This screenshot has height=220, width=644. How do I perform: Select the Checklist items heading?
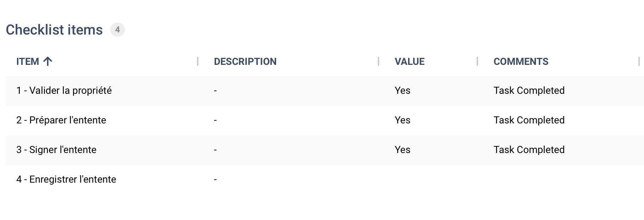click(54, 30)
